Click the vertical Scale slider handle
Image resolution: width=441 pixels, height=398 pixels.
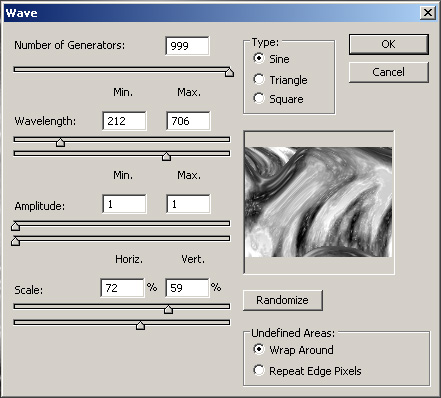pyautogui.click(x=140, y=325)
